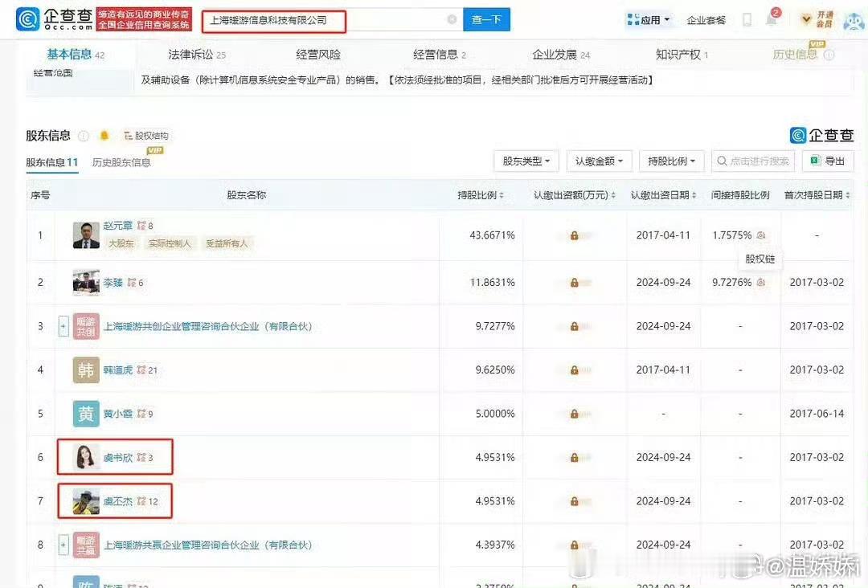Select the 股东信息 11 sub-tab
868x588 pixels.
coord(52,162)
